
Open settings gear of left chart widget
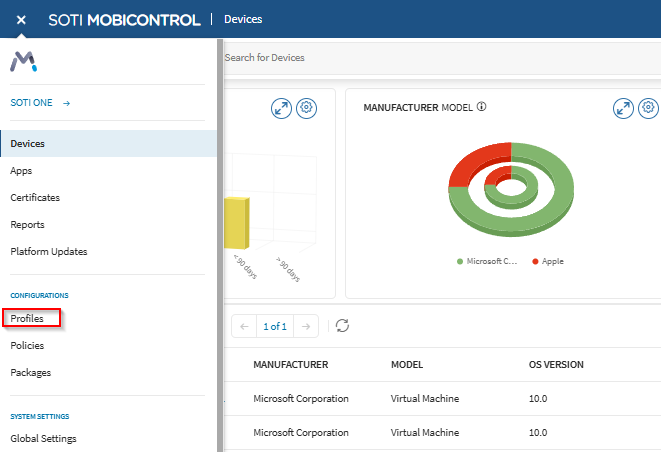[306, 108]
